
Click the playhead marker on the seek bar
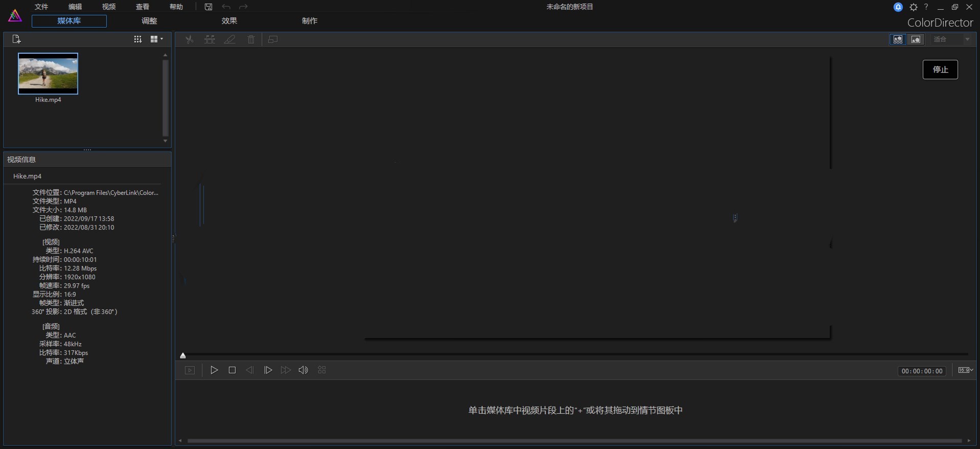pos(183,355)
